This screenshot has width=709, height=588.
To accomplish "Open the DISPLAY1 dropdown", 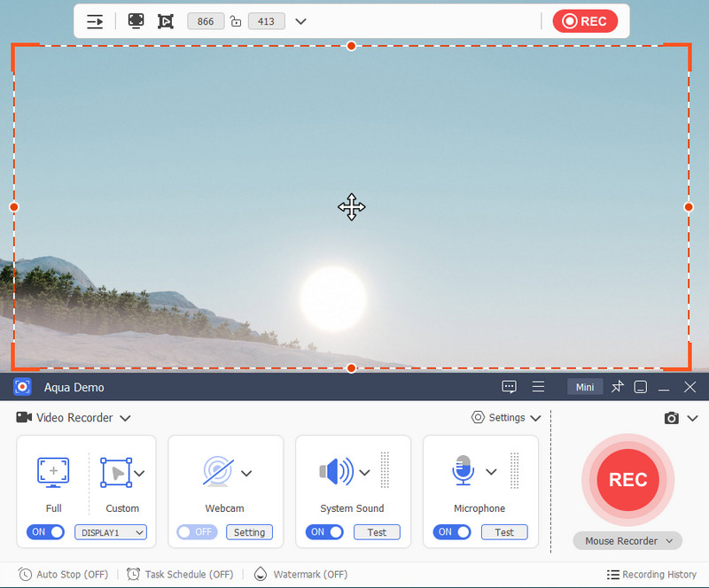I will coord(111,532).
